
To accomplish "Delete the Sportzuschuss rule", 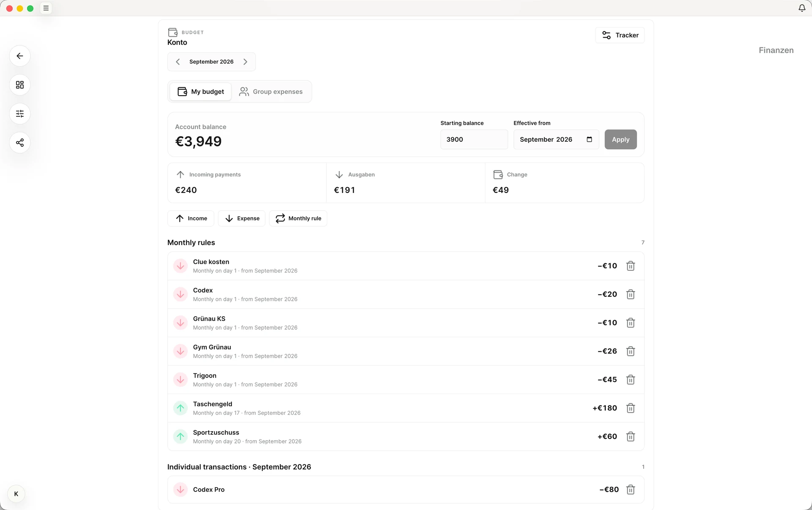I will [x=631, y=436].
